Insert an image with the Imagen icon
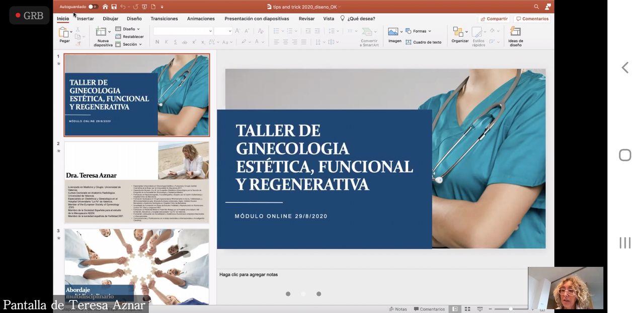644x313 pixels. [393, 32]
